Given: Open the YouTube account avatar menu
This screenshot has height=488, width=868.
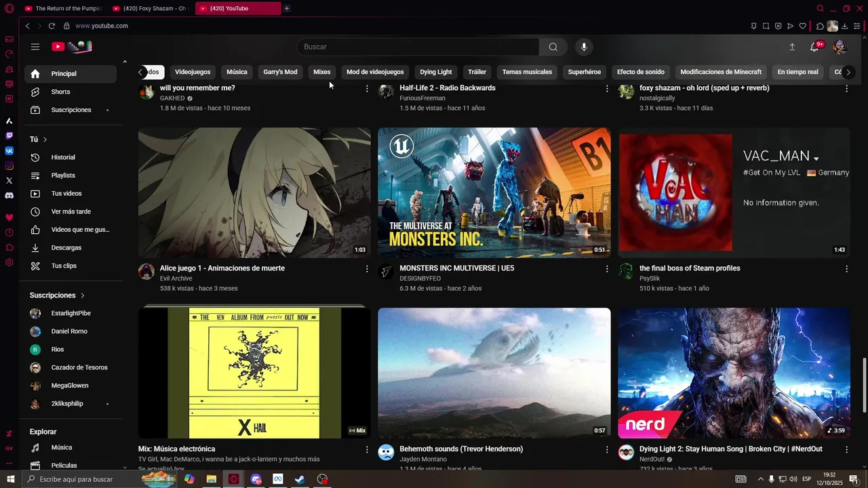Looking at the screenshot, I should point(840,47).
